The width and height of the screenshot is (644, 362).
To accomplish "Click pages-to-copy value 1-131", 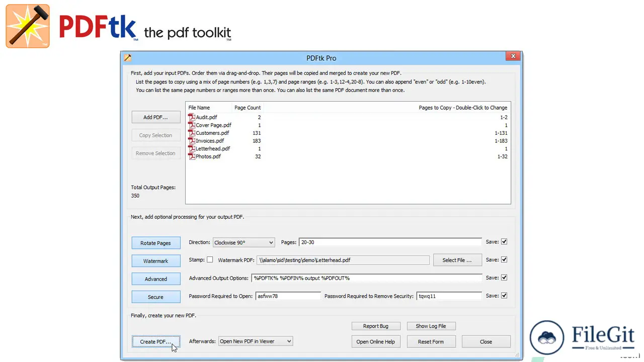I will coord(501,133).
